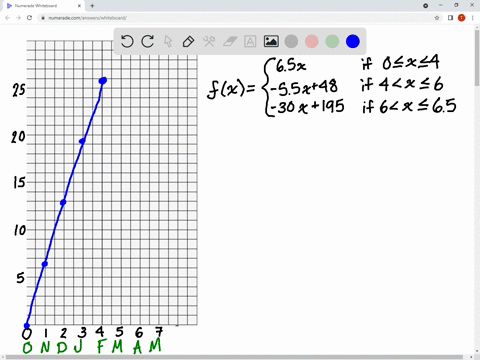Reload the Numerade whiteboard page

29,18
